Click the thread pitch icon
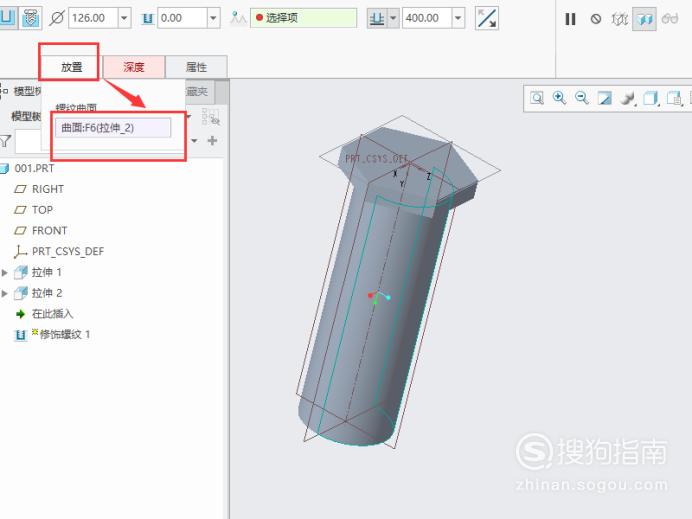Image resolution: width=692 pixels, height=519 pixels. 147,19
